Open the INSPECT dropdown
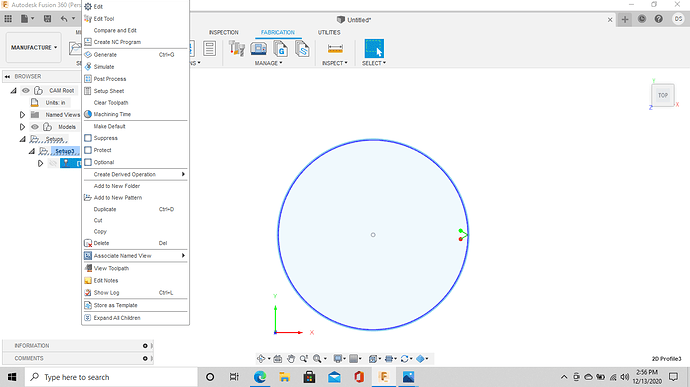 pos(334,63)
